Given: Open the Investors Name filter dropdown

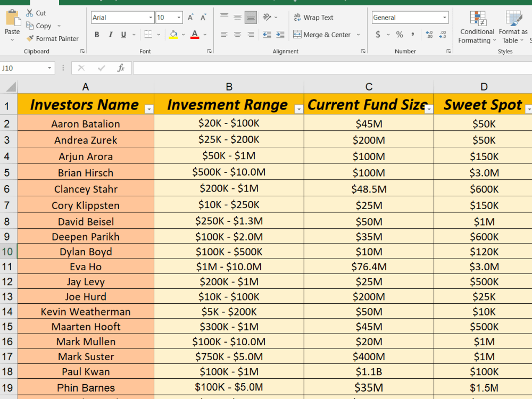Looking at the screenshot, I should click(x=149, y=109).
